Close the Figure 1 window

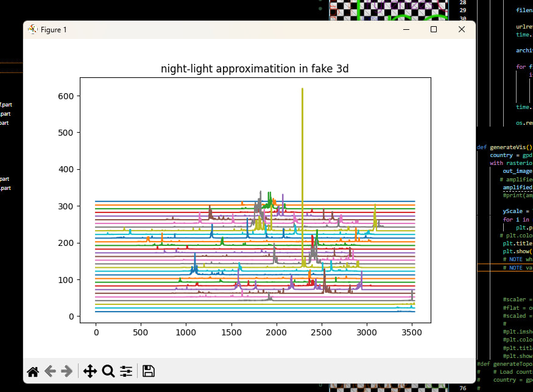tap(461, 29)
